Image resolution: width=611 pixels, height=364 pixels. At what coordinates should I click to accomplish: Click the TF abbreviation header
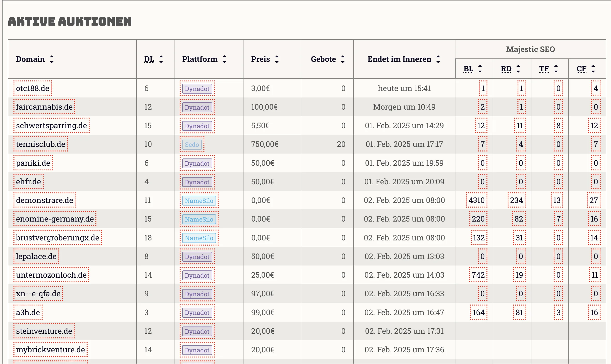544,69
